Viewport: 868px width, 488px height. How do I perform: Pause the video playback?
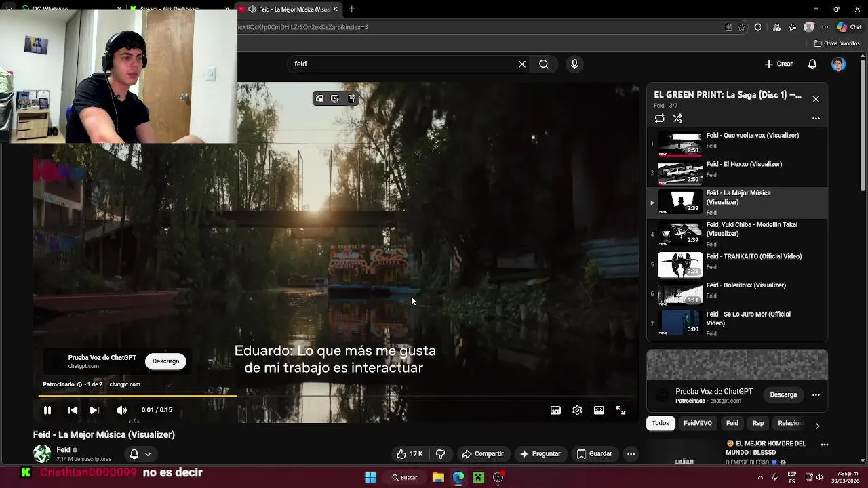(47, 410)
